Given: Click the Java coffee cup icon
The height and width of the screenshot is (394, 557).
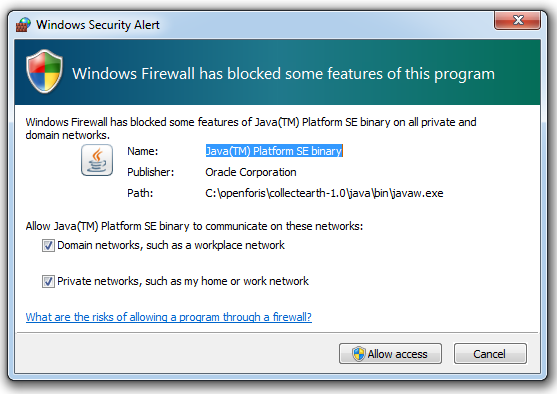Looking at the screenshot, I should (x=97, y=160).
